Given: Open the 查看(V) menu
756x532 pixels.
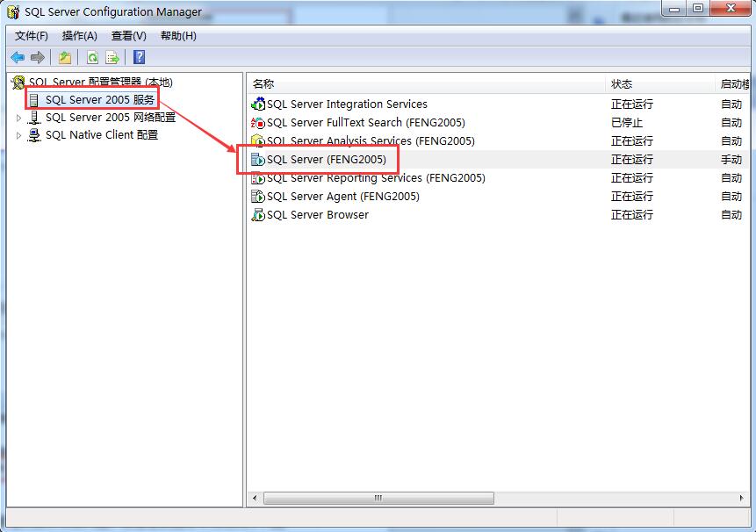Looking at the screenshot, I should [129, 36].
